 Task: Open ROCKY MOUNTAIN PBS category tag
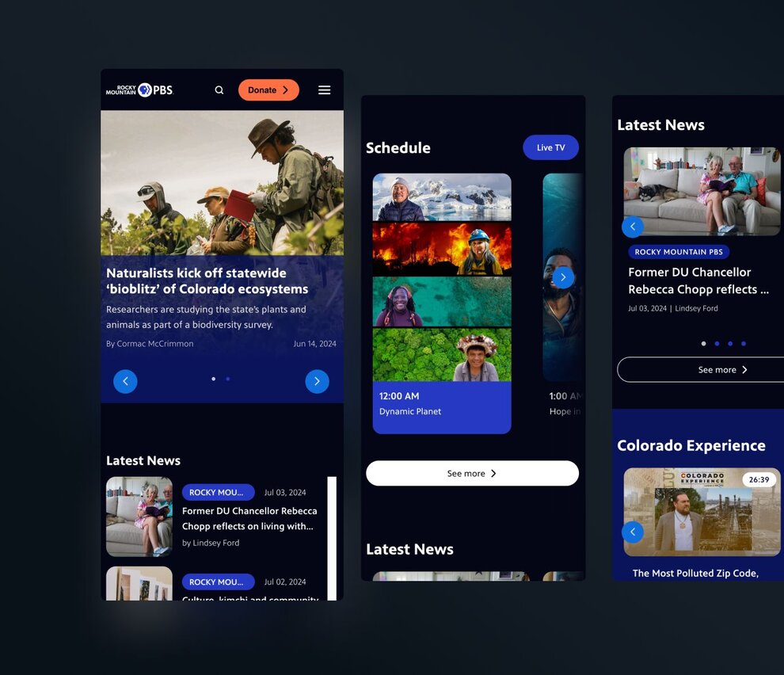pos(679,252)
